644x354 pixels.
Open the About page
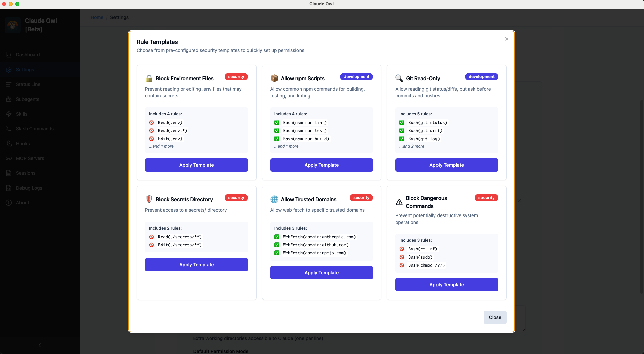[22, 203]
